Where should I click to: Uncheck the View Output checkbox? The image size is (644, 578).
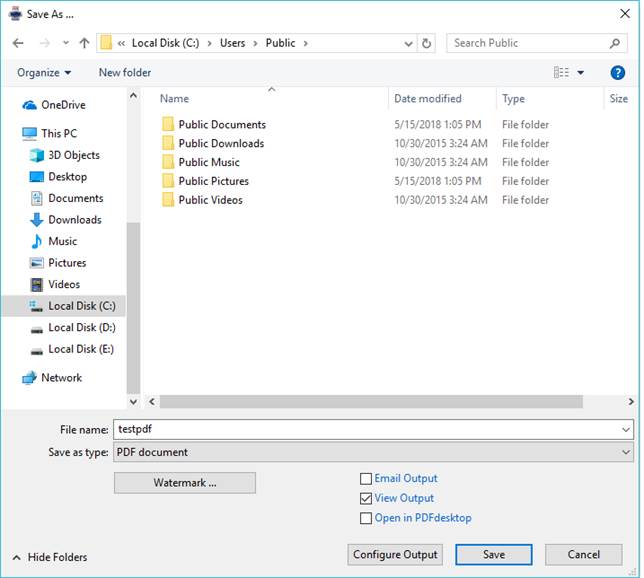366,498
